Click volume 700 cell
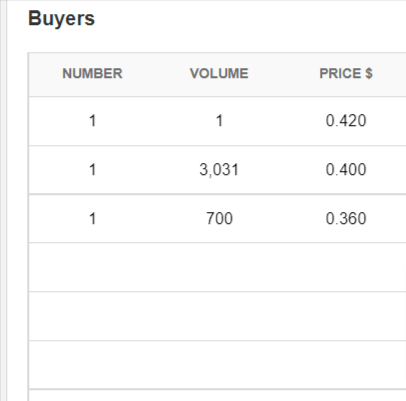 click(x=219, y=219)
